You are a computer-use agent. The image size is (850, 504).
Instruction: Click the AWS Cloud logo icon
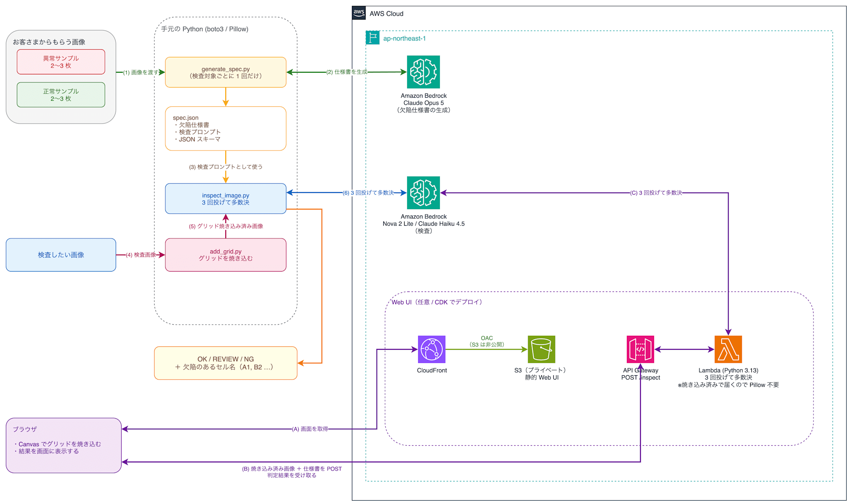(x=359, y=13)
